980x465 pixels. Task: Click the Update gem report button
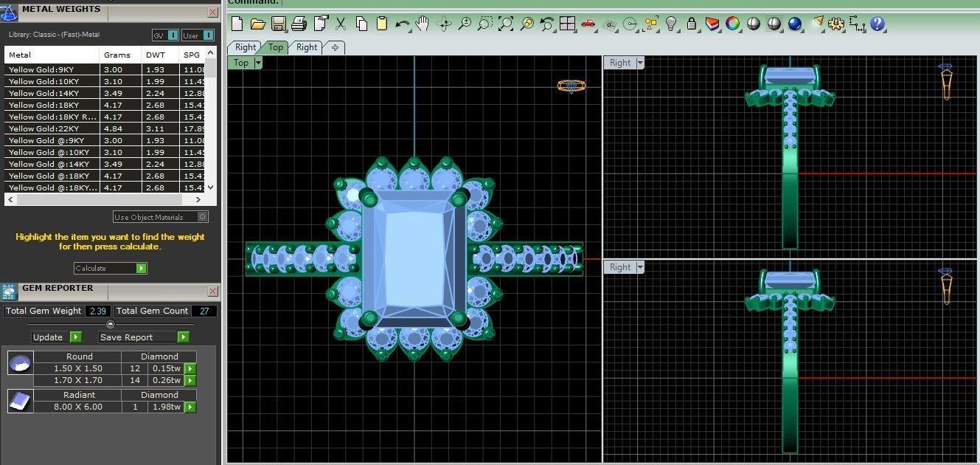57,337
